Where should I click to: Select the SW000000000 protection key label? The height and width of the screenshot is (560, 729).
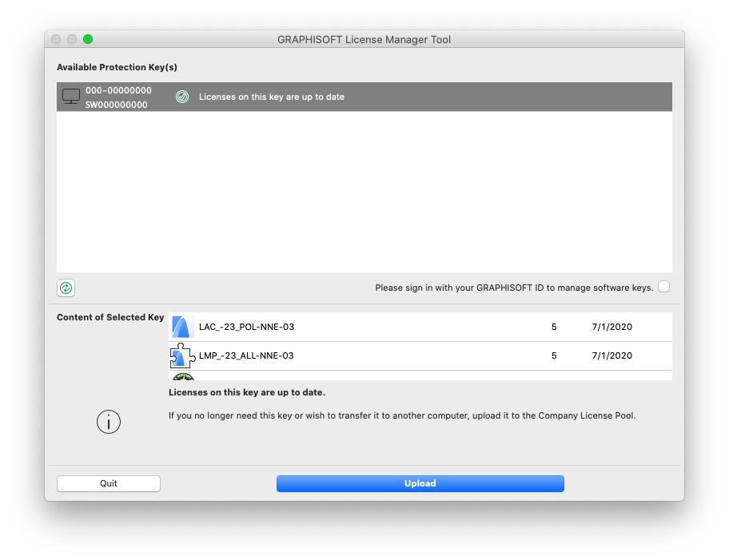tap(117, 105)
